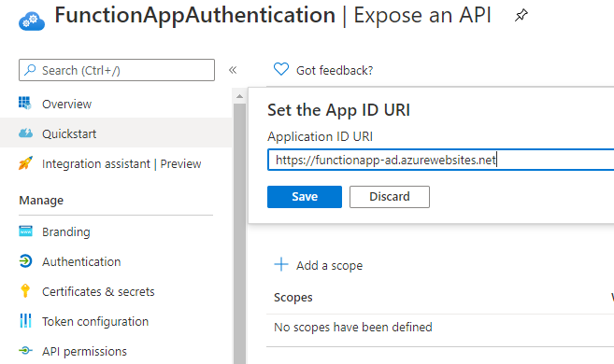Open the Quickstart menu item
Screen dimensions: 614x364
pyautogui.click(x=116, y=133)
